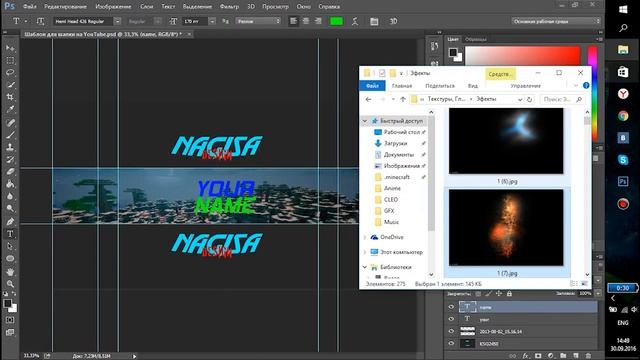
Task: Open the font size dropdown
Action: (x=212, y=21)
